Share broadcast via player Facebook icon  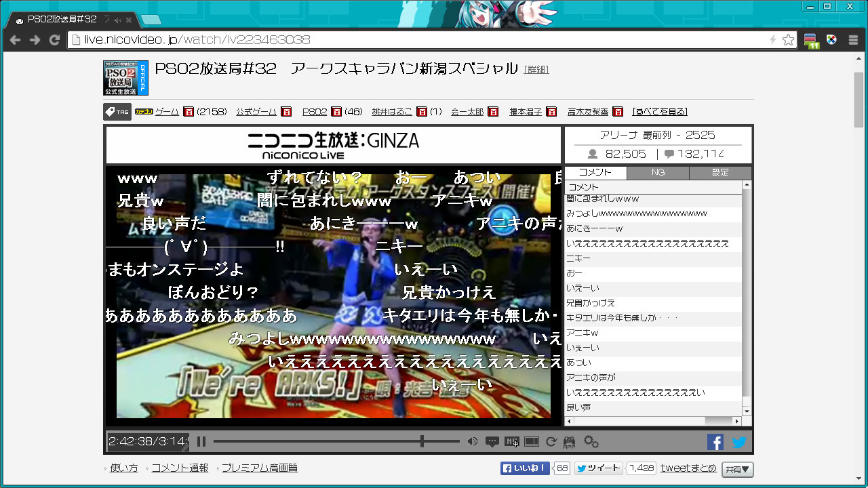(715, 442)
